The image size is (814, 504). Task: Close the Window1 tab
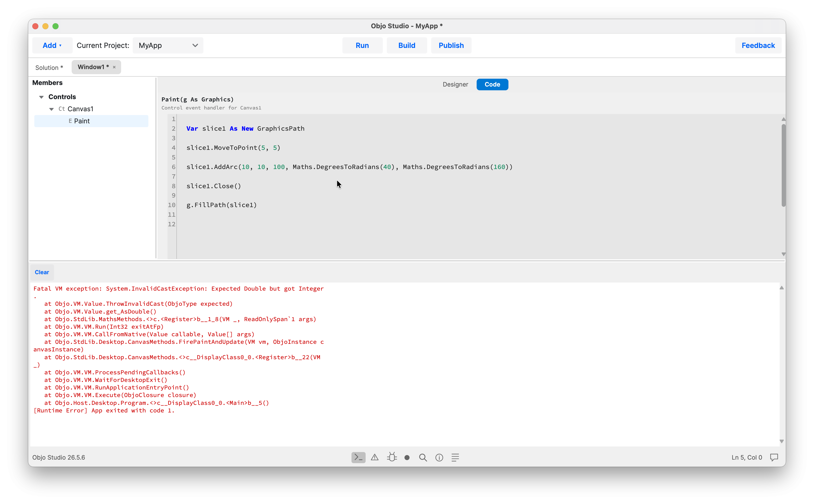tap(114, 67)
